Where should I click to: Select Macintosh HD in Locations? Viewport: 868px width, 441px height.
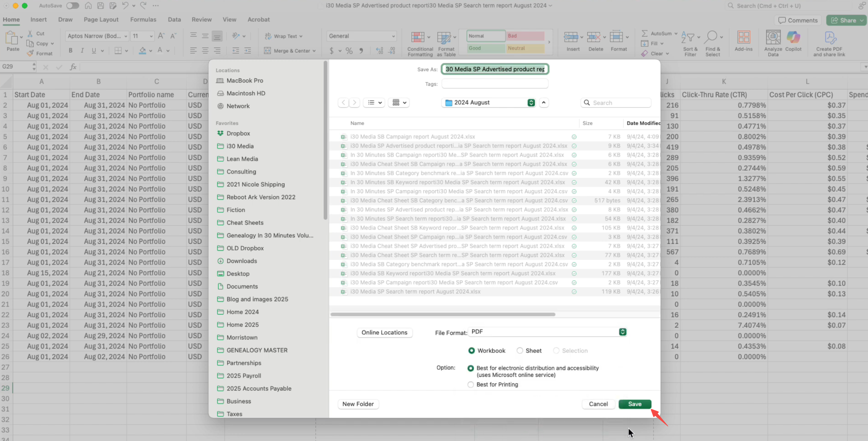pyautogui.click(x=245, y=93)
